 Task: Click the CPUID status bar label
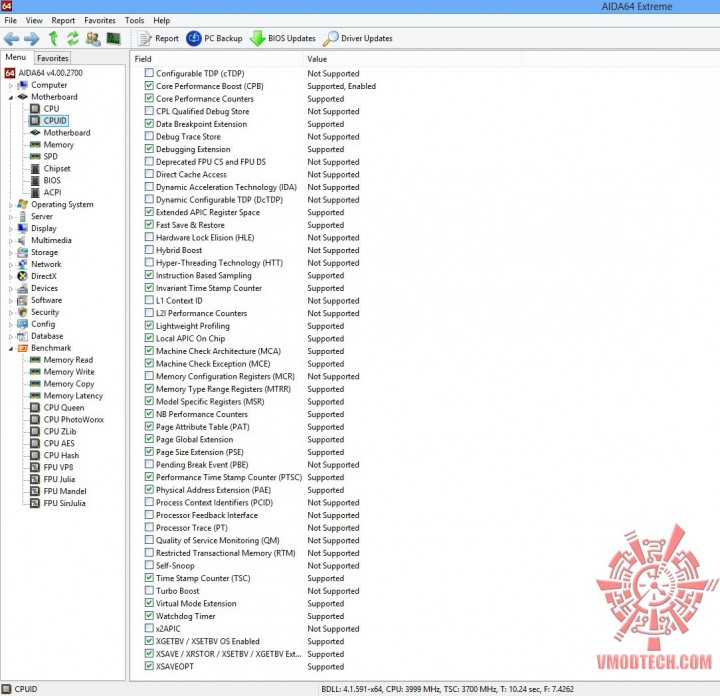26,689
